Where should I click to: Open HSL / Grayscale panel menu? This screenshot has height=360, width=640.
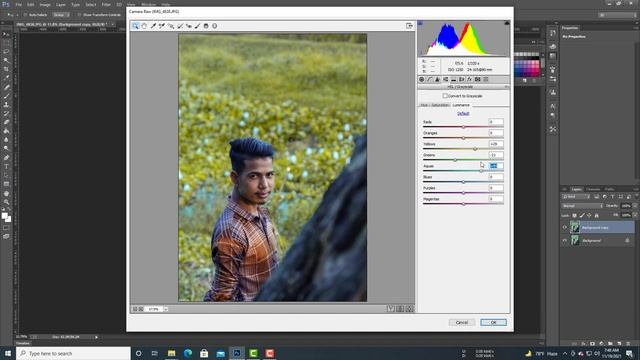(x=507, y=87)
